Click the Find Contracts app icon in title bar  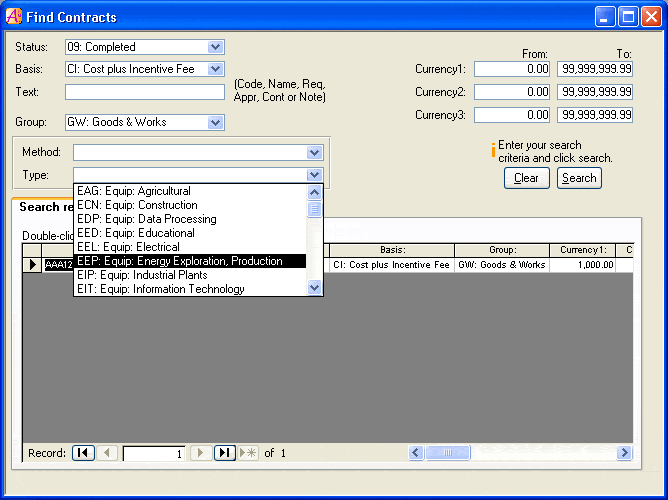click(x=13, y=17)
